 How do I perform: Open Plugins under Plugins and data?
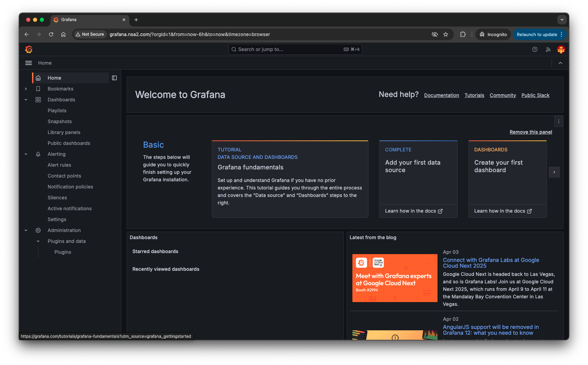(x=63, y=252)
